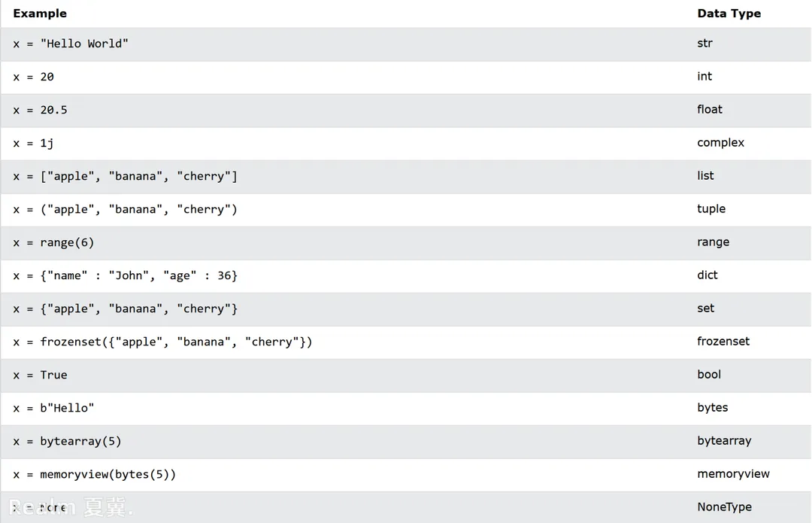Image resolution: width=812 pixels, height=523 pixels.
Task: Click the bytearray(5) example code
Action: coord(67,441)
